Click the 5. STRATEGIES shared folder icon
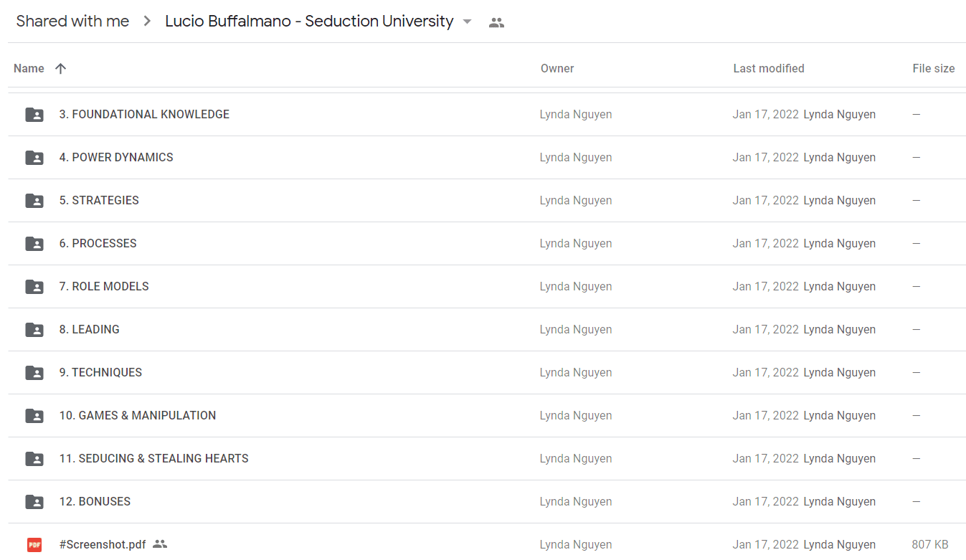The height and width of the screenshot is (560, 966). pyautogui.click(x=34, y=201)
